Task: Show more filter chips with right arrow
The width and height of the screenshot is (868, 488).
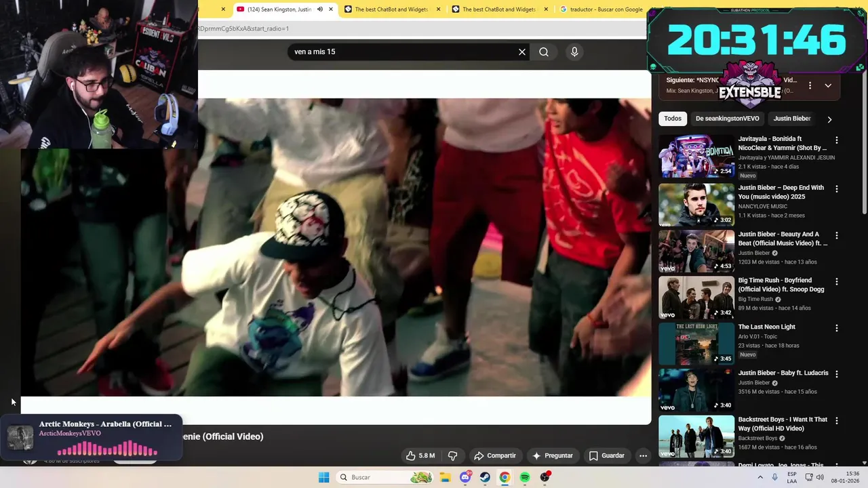Action: point(829,119)
